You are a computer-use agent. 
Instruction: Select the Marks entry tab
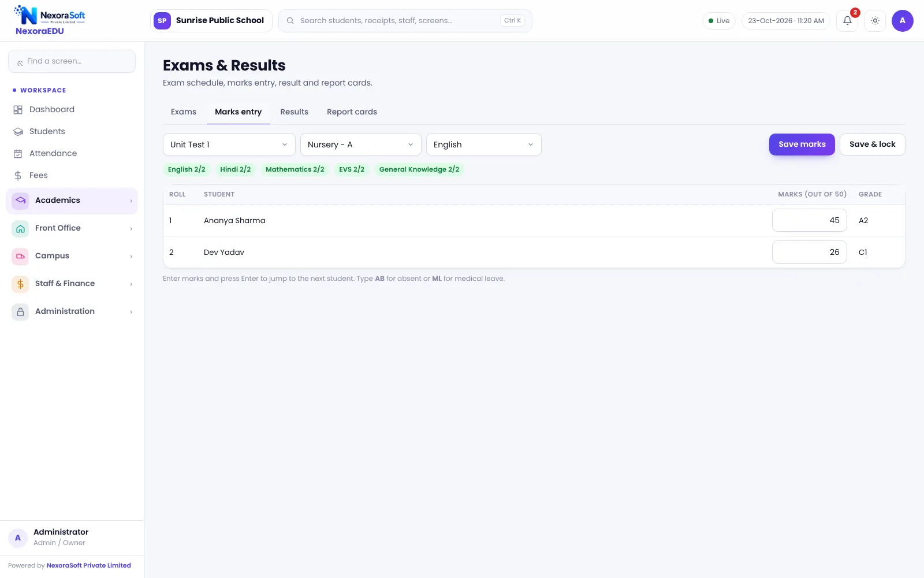(239, 112)
